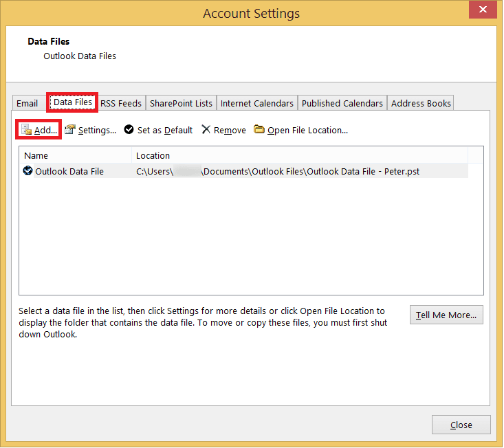Switch to the SharePoint Lists tab

tap(181, 103)
